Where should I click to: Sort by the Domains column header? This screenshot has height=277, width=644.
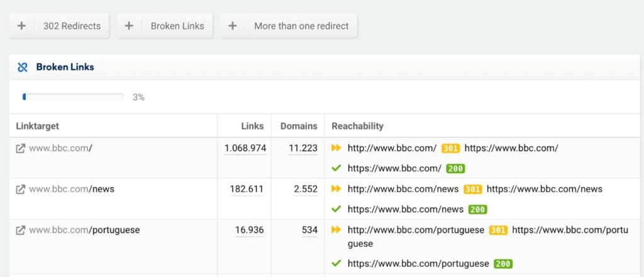point(299,126)
